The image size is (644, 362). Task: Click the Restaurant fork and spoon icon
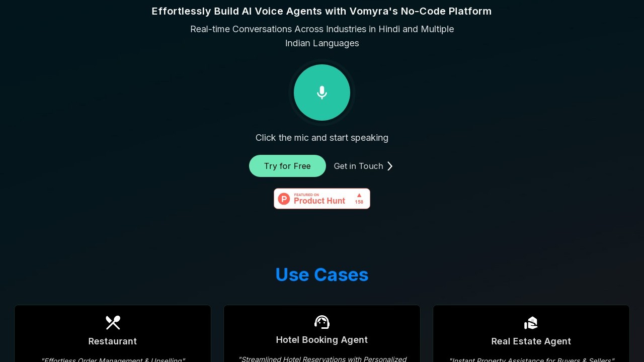(113, 322)
